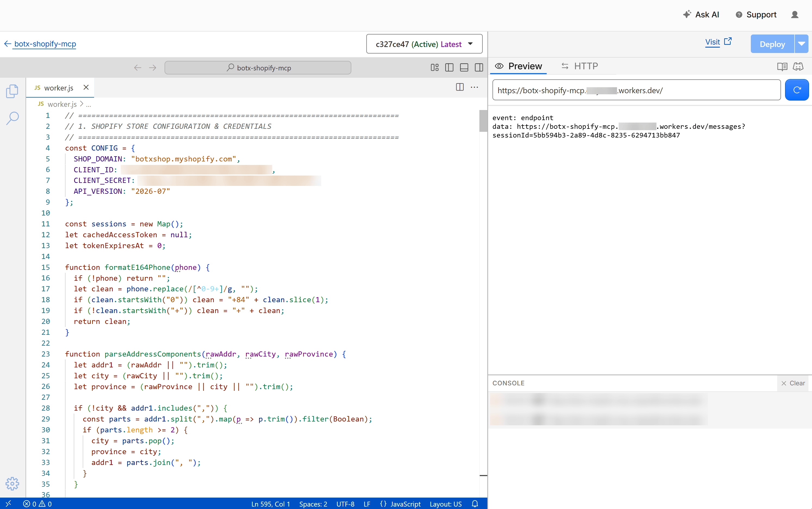Refresh the preview with reload button
This screenshot has height=509, width=812.
pyautogui.click(x=796, y=90)
